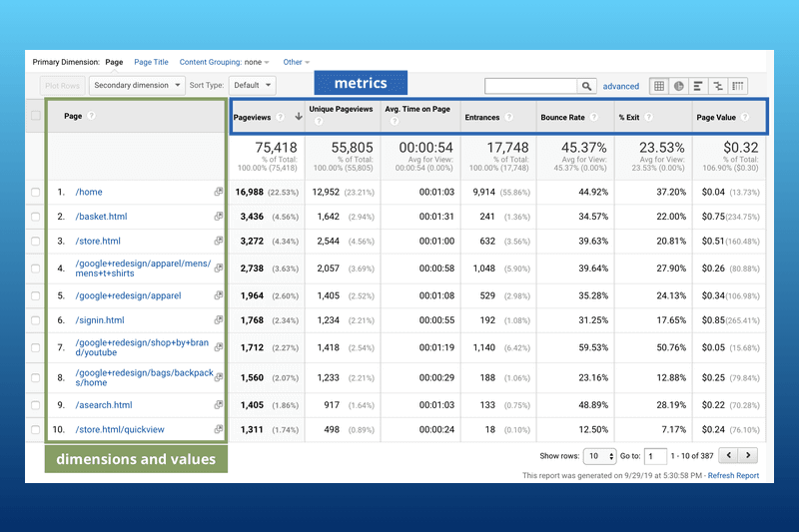Go to next page of rows arrow
799x532 pixels.
click(x=749, y=455)
